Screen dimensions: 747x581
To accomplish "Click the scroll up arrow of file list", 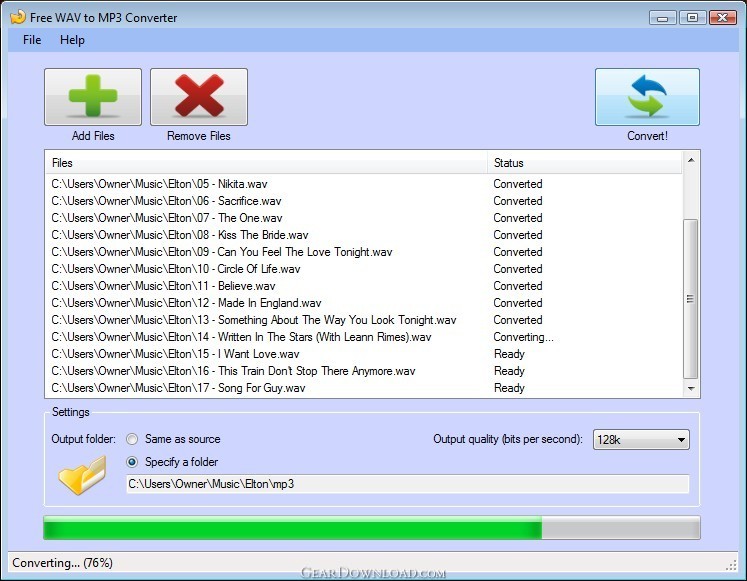I will 691,160.
